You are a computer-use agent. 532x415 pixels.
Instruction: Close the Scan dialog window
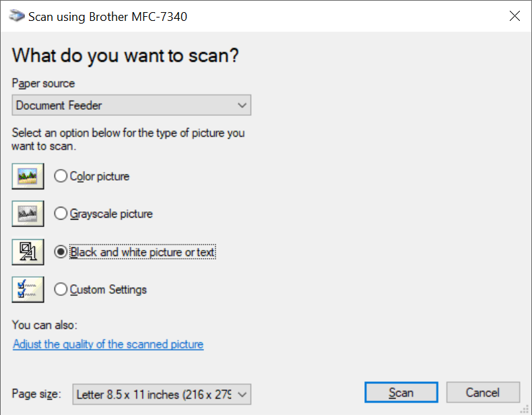[514, 16]
